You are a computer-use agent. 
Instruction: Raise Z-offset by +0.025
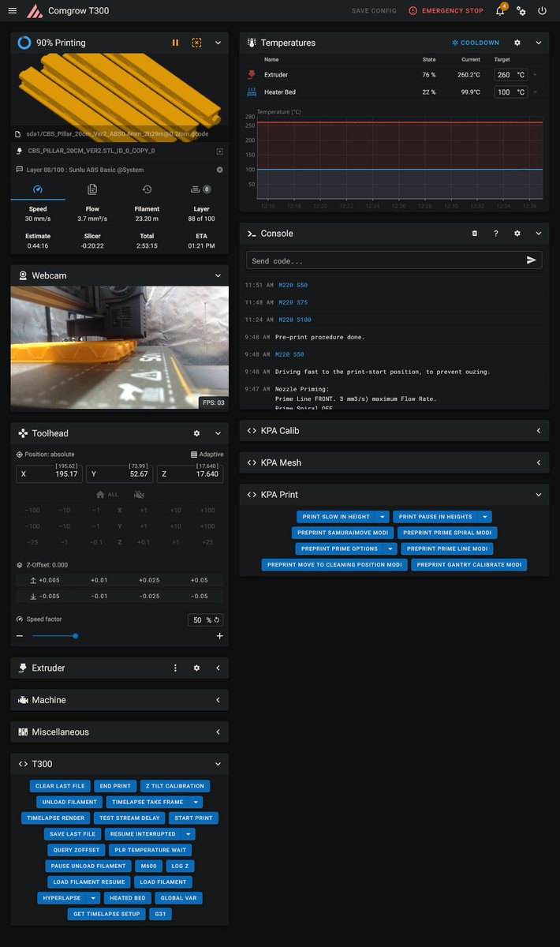(x=148, y=580)
